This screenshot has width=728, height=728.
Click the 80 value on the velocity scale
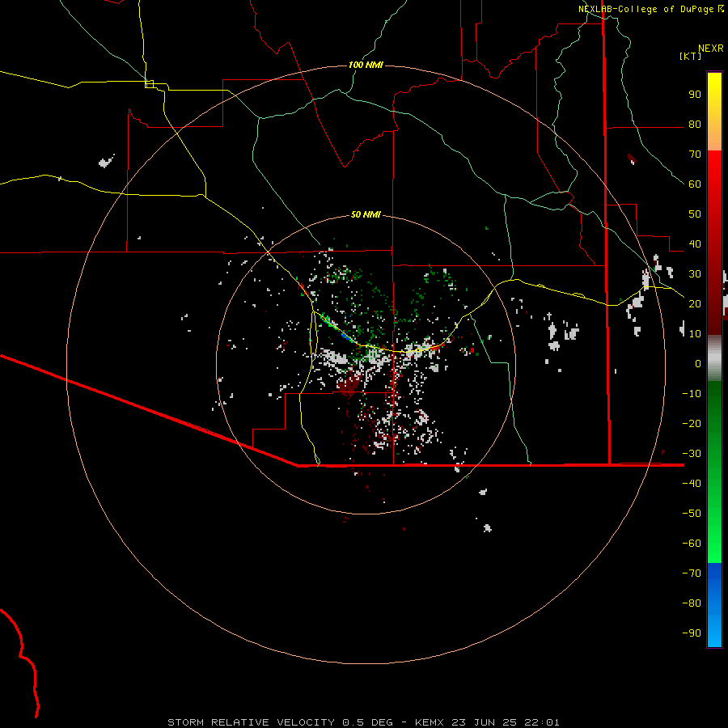pos(695,124)
